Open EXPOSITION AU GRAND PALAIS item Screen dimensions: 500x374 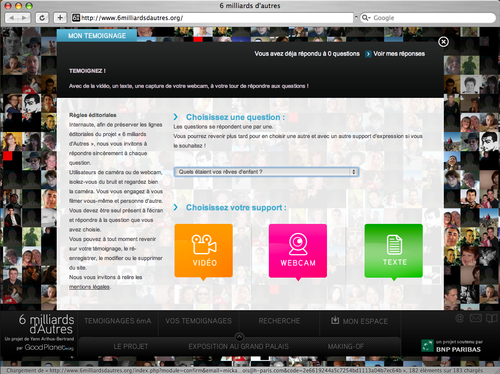pos(239,347)
